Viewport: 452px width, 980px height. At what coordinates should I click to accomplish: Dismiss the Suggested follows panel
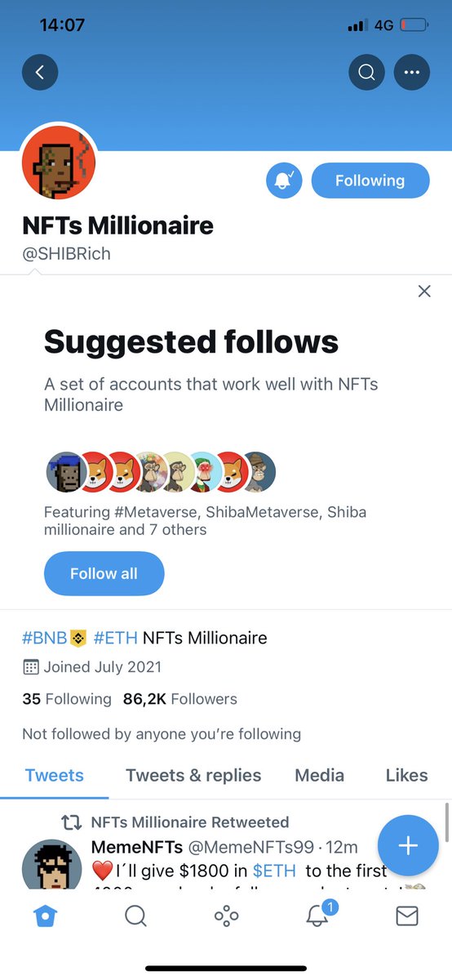click(x=424, y=291)
